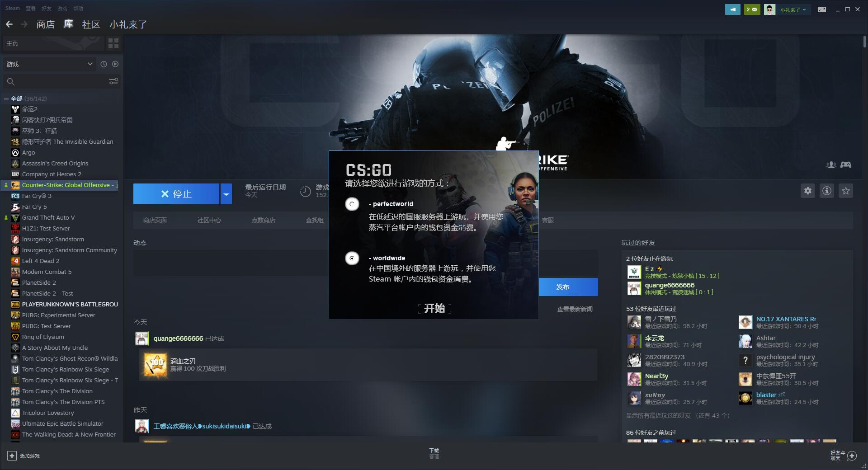Click Grand Theft Auto V icon

(15, 217)
